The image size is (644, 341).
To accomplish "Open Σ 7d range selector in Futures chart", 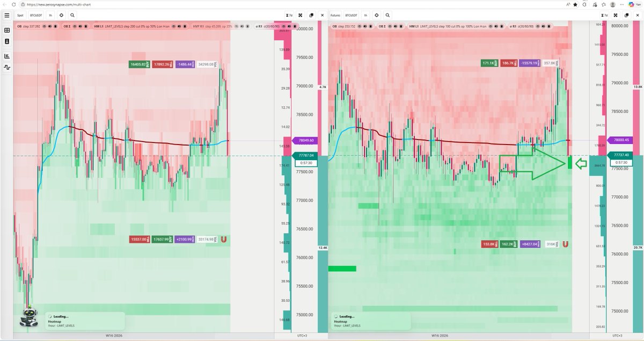I will [x=604, y=16].
